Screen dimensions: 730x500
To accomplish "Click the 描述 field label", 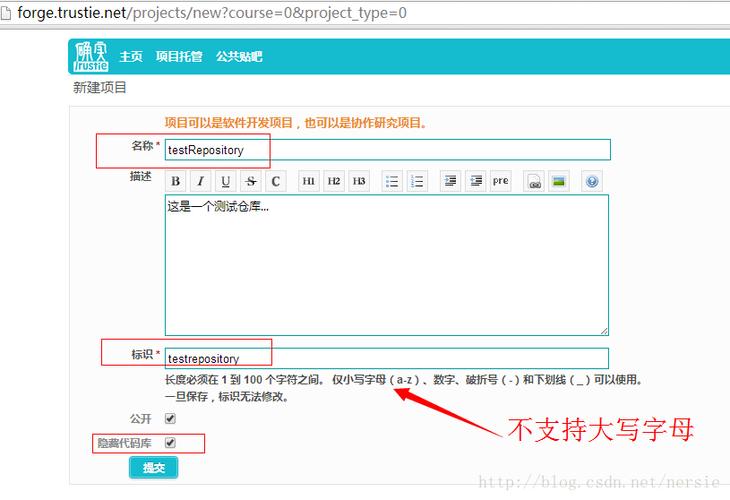I will point(141,176).
